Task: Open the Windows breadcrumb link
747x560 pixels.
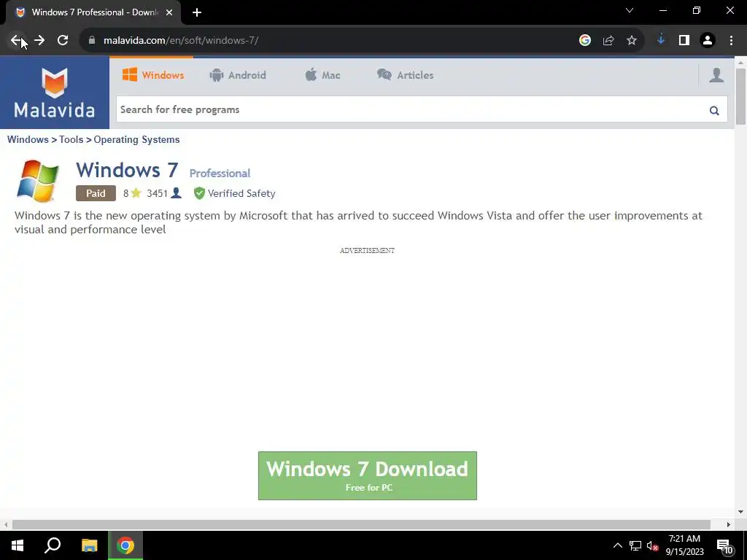Action: tap(28, 139)
